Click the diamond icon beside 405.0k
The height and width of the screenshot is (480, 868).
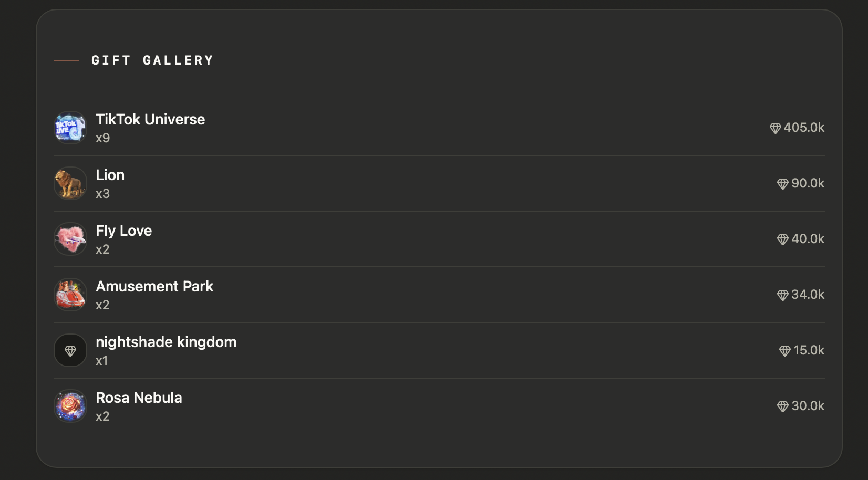[775, 128]
